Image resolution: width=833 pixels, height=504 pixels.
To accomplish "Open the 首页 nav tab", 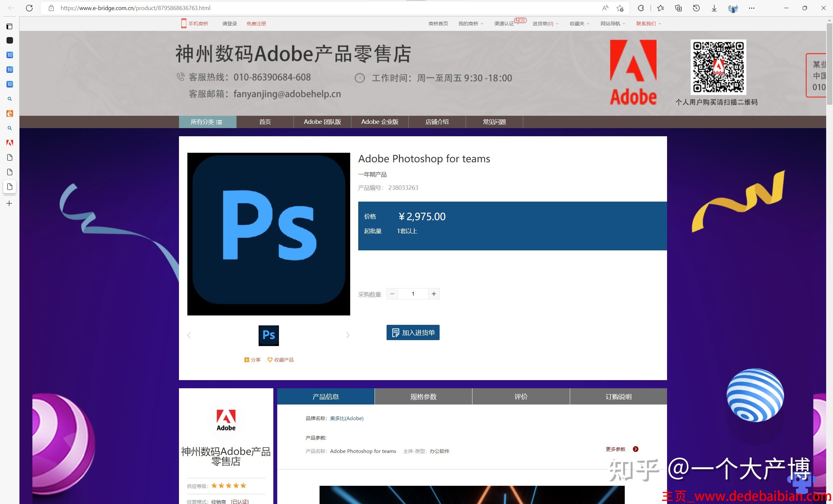I will click(x=265, y=122).
